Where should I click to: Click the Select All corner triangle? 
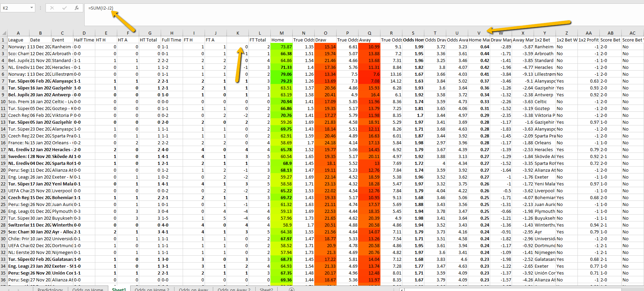click(x=4, y=33)
